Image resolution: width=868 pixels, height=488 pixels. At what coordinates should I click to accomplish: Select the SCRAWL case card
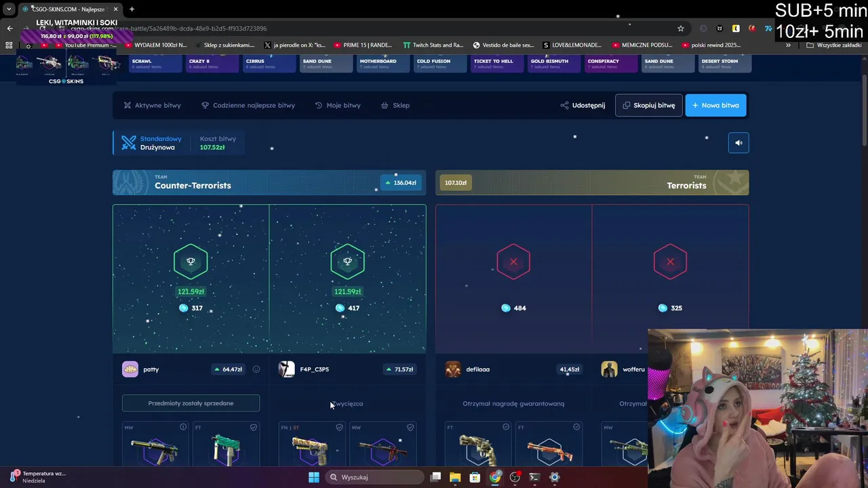(x=155, y=63)
